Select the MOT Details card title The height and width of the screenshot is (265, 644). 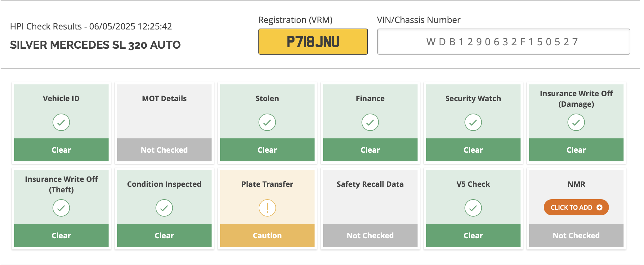click(x=164, y=98)
